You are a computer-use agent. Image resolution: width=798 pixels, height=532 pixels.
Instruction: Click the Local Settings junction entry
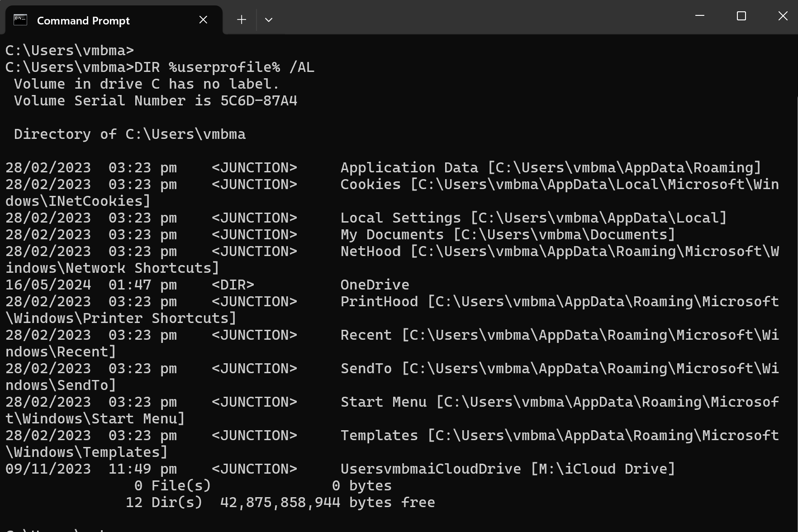point(400,218)
